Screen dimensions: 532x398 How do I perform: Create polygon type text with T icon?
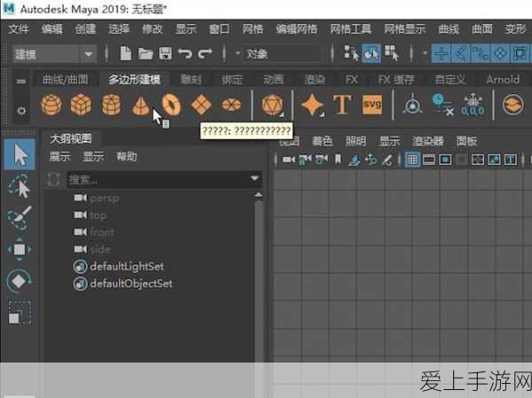pyautogui.click(x=342, y=105)
